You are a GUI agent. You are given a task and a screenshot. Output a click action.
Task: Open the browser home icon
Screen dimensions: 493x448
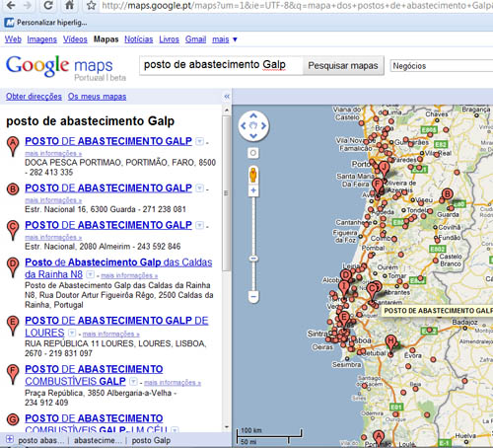(69, 5)
